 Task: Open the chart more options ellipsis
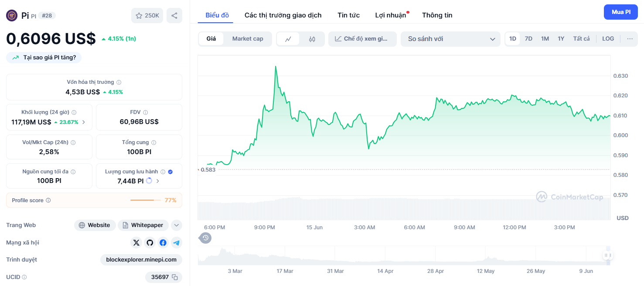coord(630,39)
